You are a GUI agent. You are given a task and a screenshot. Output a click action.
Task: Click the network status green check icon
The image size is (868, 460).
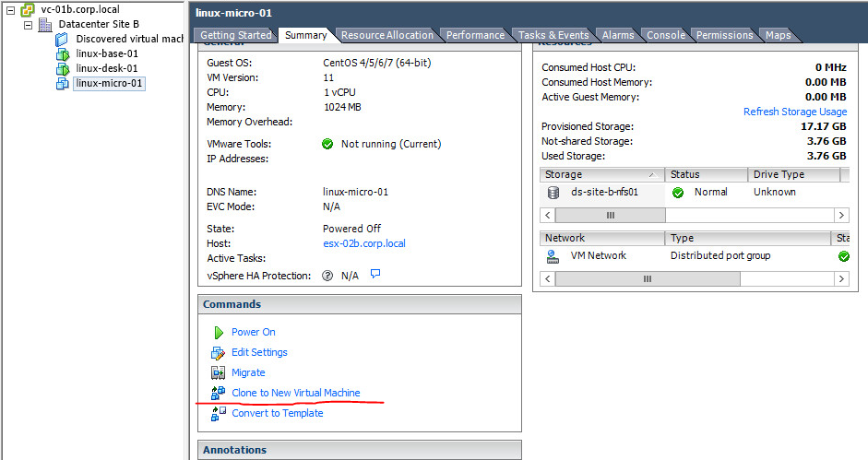844,256
